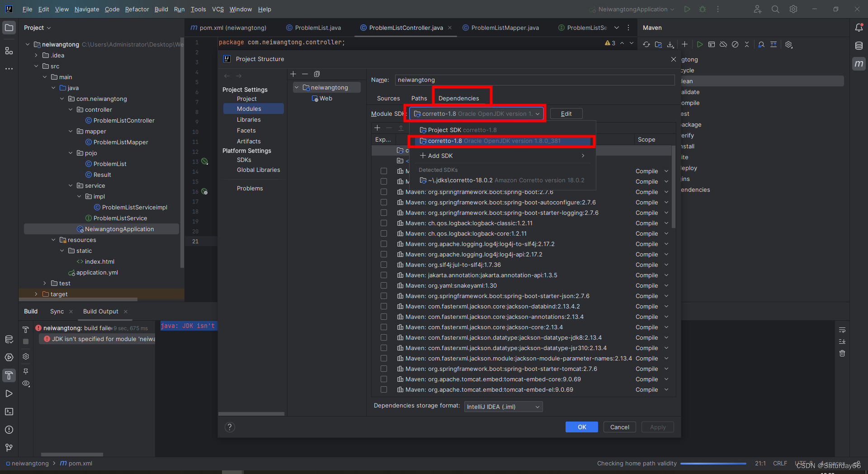
Task: Collapse the neiwangtong module tree node
Action: point(297,87)
